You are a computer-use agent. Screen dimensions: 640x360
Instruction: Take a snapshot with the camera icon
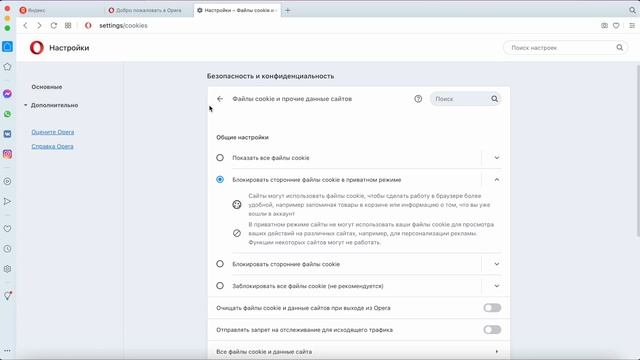coord(604,25)
